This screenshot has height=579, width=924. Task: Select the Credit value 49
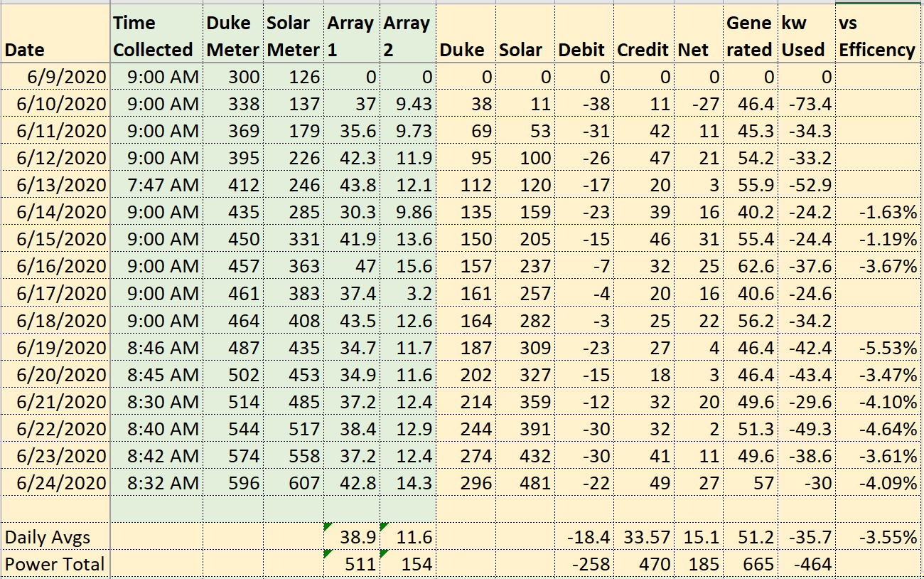[x=644, y=482]
